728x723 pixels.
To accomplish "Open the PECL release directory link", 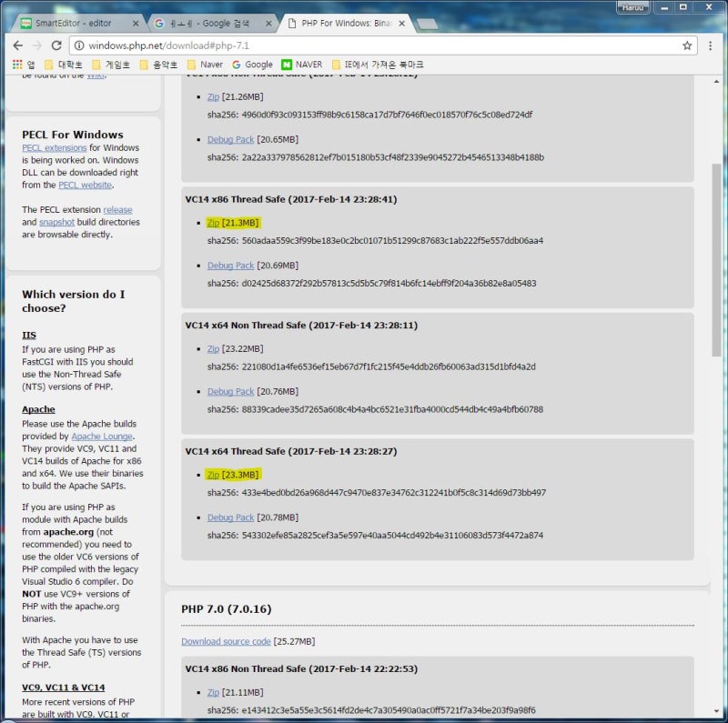I will coord(117,210).
